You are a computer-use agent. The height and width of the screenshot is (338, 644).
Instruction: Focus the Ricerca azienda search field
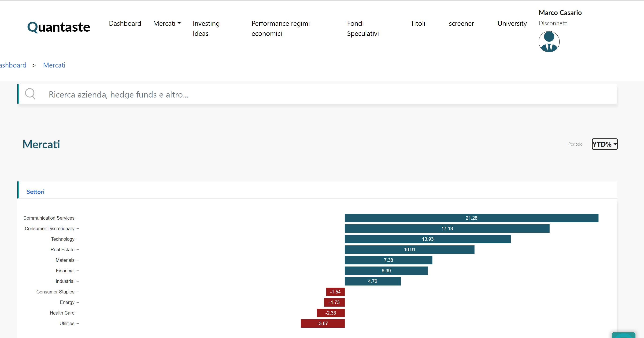click(300, 94)
